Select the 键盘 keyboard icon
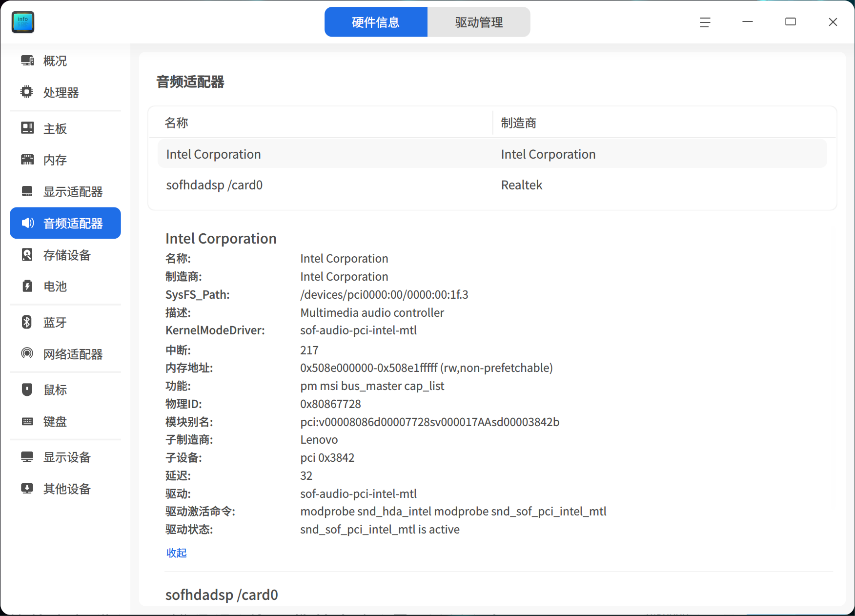Viewport: 855px width, 616px height. click(x=27, y=421)
